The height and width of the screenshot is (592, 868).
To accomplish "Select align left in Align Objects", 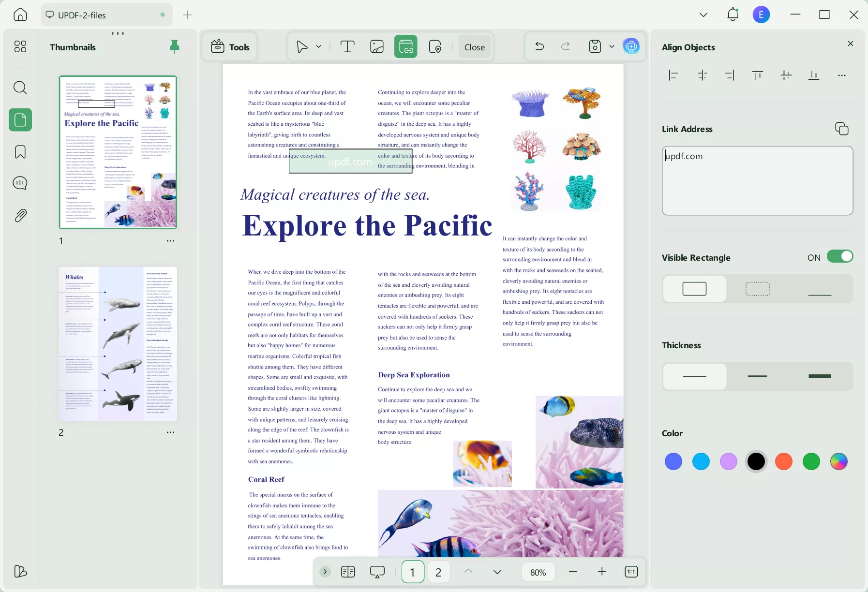I will point(673,75).
